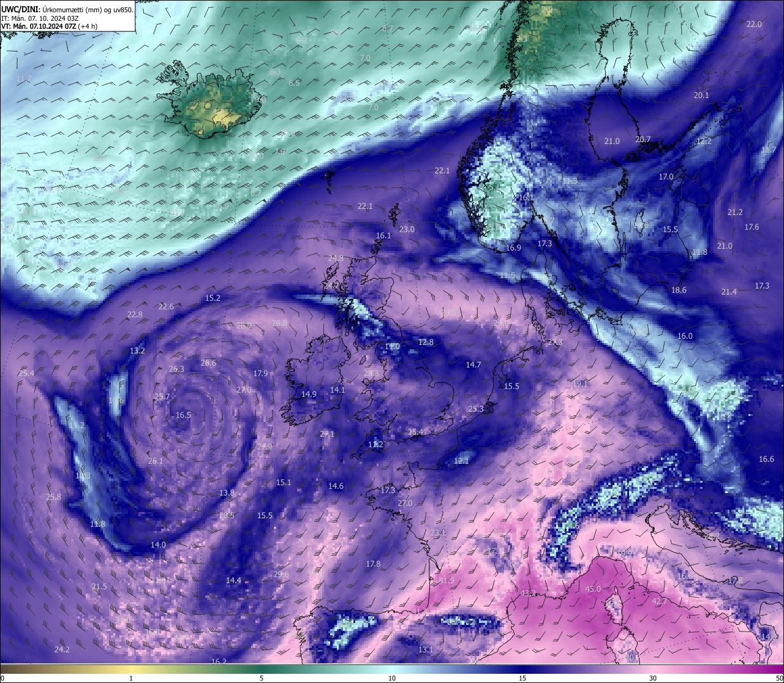
Task: Click the '26.3' value label
Action: click(x=176, y=369)
